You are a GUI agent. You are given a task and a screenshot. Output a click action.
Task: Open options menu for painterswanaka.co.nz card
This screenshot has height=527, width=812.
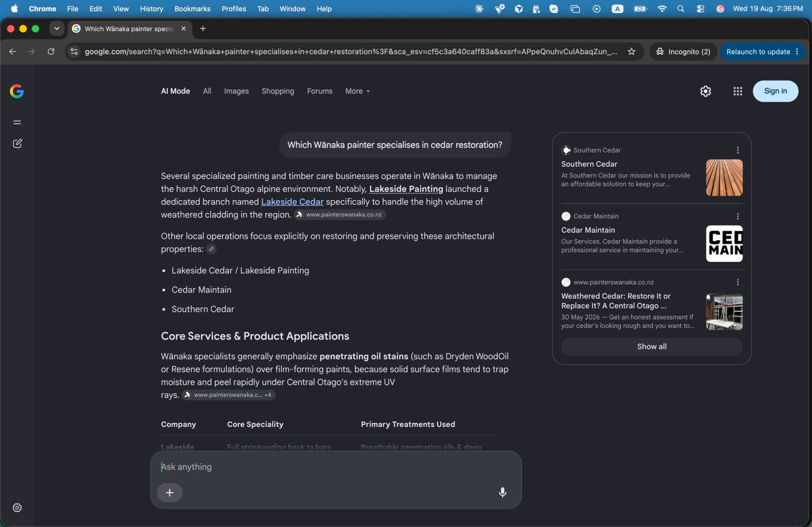click(738, 282)
